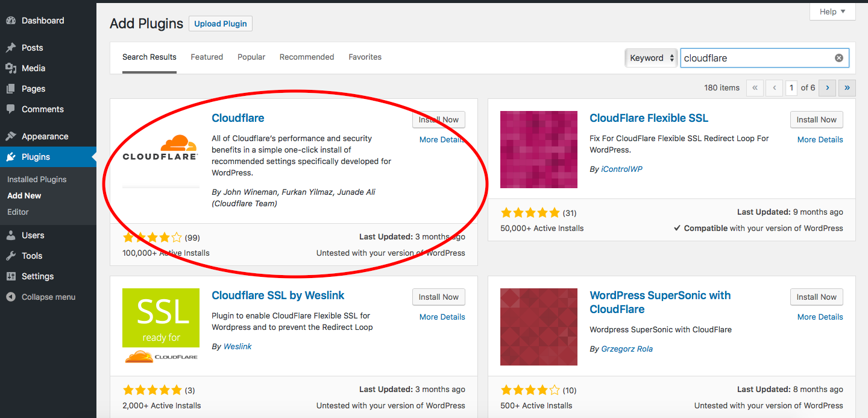The height and width of the screenshot is (418, 868).
Task: Switch to the Featured tab
Action: coord(207,57)
